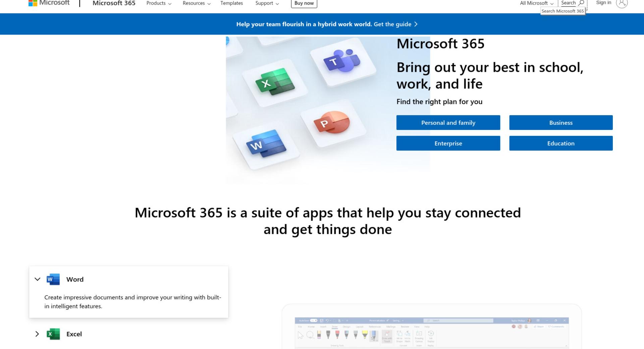This screenshot has height=349, width=644.
Task: Expand the Excel section chevron
Action: click(37, 334)
